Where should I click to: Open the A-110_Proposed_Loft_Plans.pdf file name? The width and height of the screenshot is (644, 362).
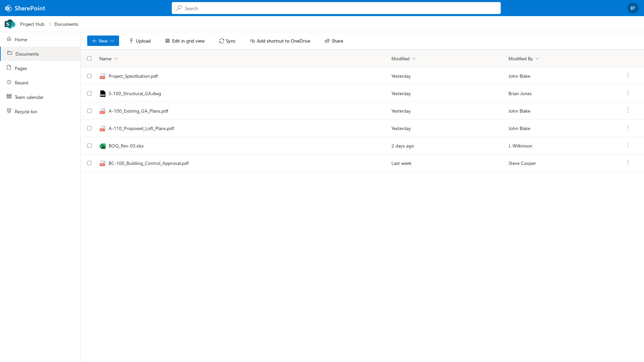(141, 128)
